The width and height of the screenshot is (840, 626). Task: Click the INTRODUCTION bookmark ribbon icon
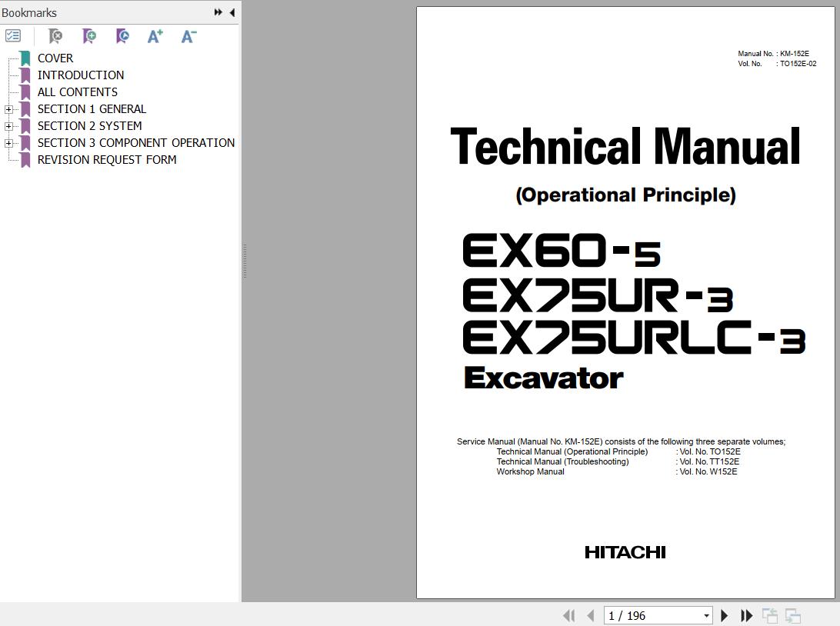(25, 75)
